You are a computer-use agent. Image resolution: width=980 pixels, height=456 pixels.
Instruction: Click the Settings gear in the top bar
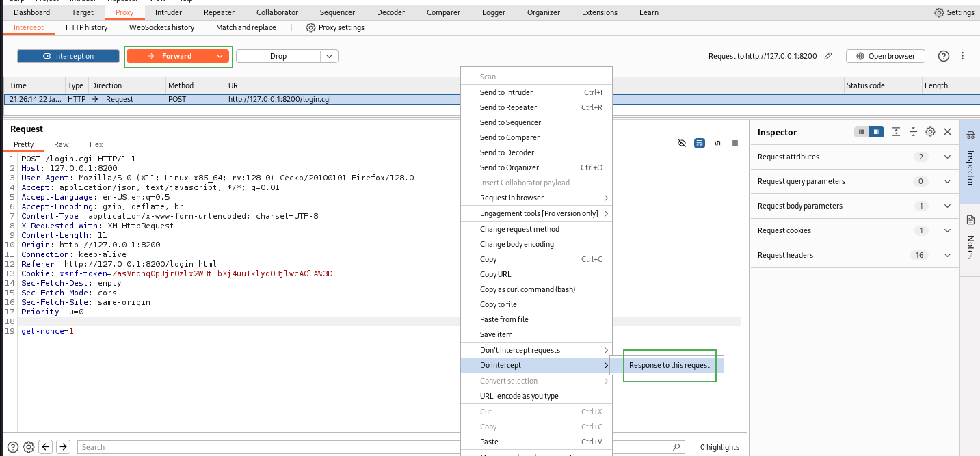click(954, 12)
